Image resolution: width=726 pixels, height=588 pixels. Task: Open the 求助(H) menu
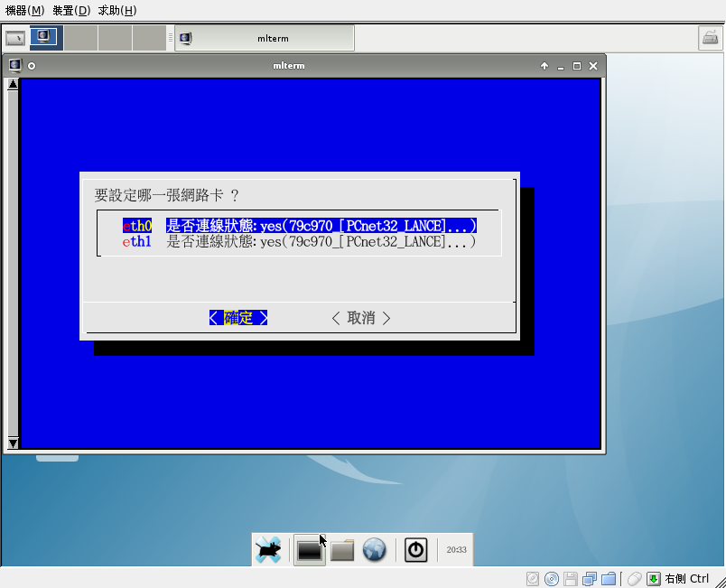pos(117,10)
